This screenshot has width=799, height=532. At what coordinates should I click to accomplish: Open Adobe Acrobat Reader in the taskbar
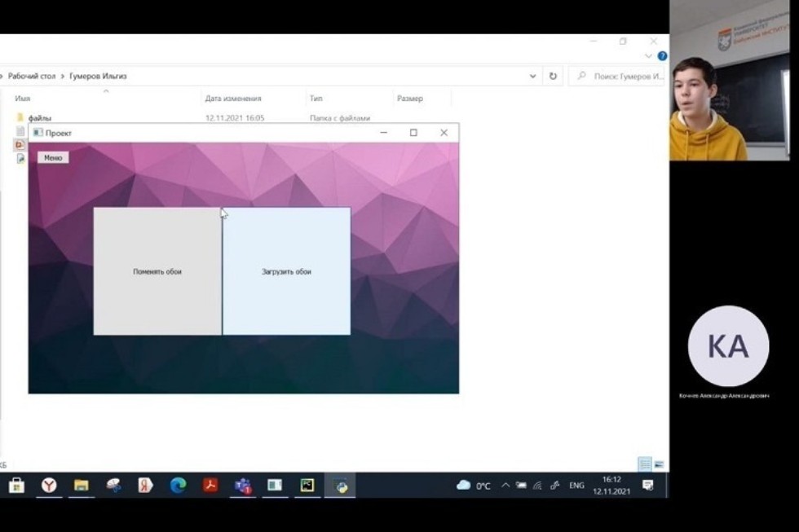(210, 486)
